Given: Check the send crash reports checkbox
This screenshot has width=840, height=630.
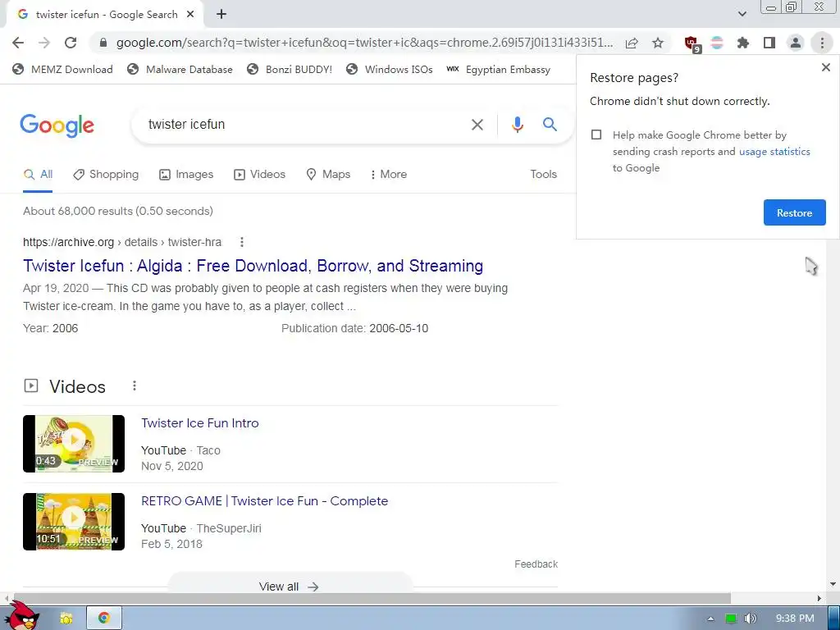Looking at the screenshot, I should (x=596, y=135).
